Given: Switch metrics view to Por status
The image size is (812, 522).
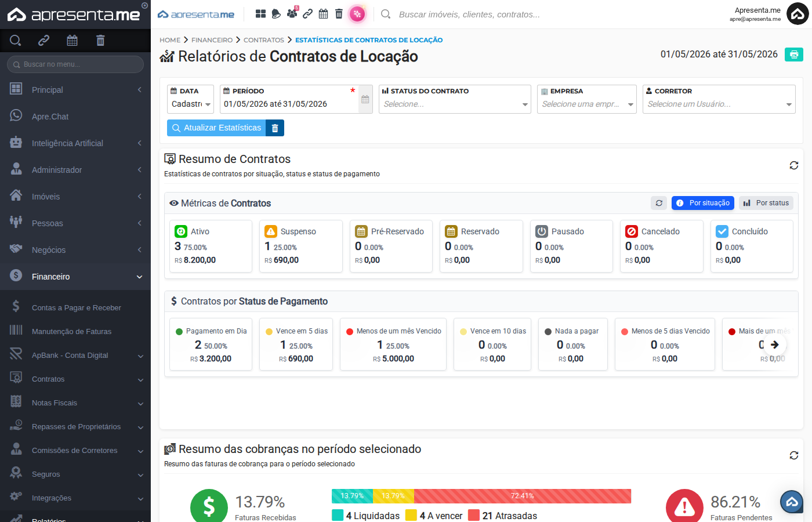Looking at the screenshot, I should pyautogui.click(x=766, y=203).
